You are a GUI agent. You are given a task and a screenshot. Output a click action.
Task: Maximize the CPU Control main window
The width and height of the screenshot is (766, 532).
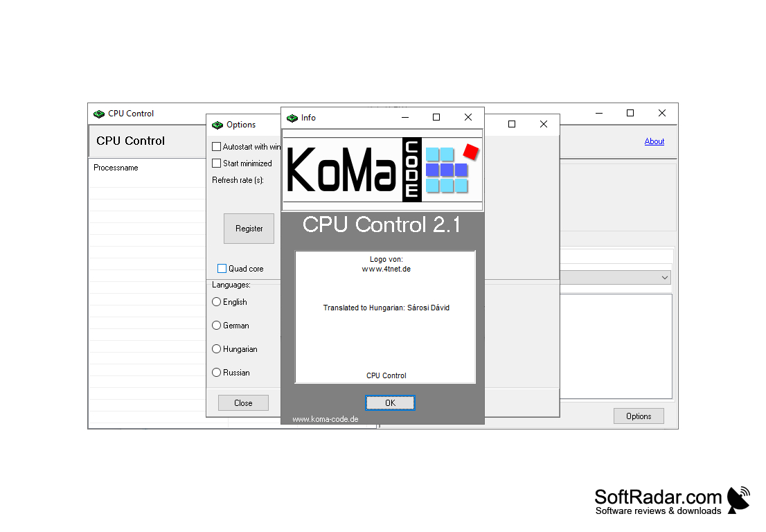pyautogui.click(x=630, y=113)
